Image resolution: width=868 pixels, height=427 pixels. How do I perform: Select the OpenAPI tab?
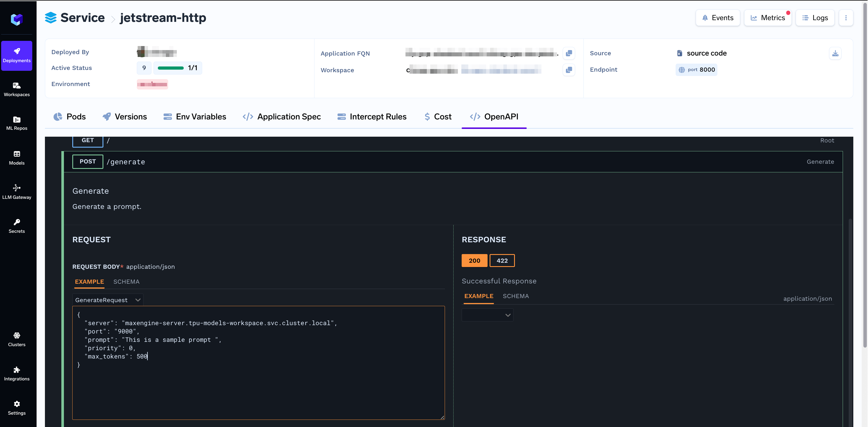tap(494, 117)
